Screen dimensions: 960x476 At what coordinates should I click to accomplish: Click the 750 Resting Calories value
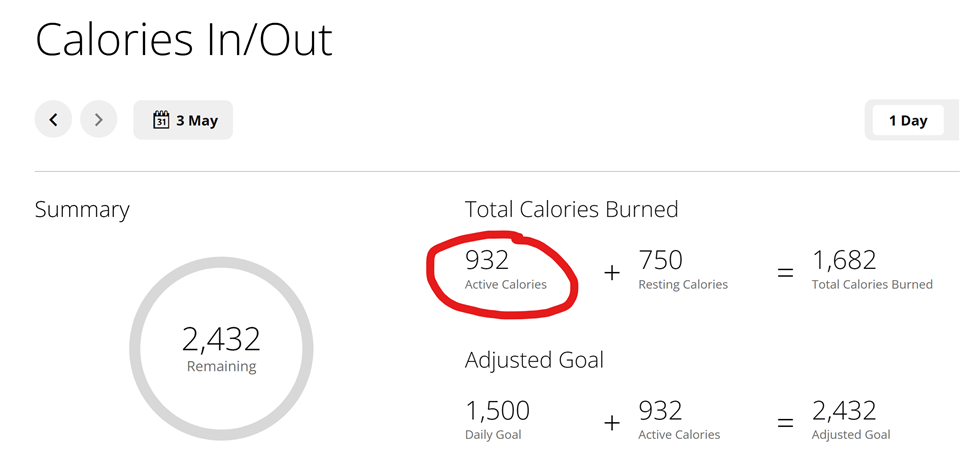tap(683, 269)
